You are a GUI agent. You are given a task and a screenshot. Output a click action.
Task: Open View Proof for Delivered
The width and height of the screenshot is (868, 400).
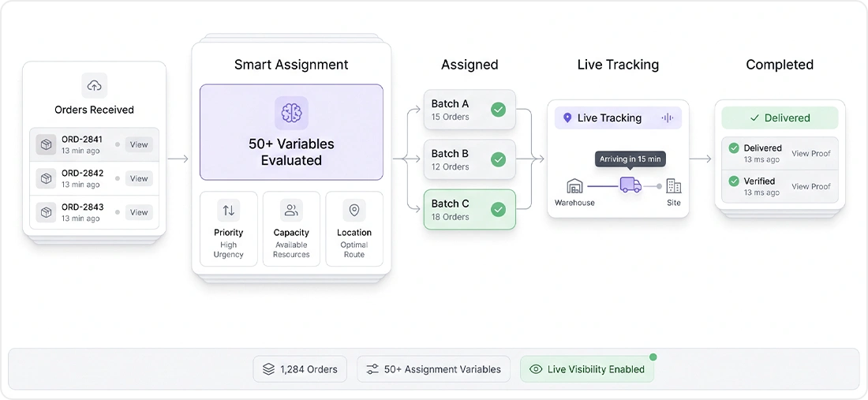tap(811, 154)
